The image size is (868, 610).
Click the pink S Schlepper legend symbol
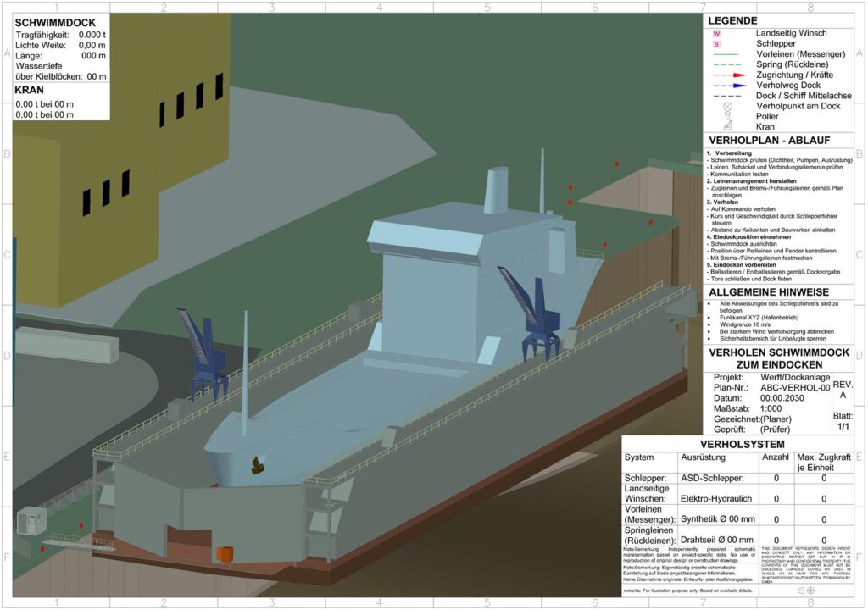coord(716,44)
